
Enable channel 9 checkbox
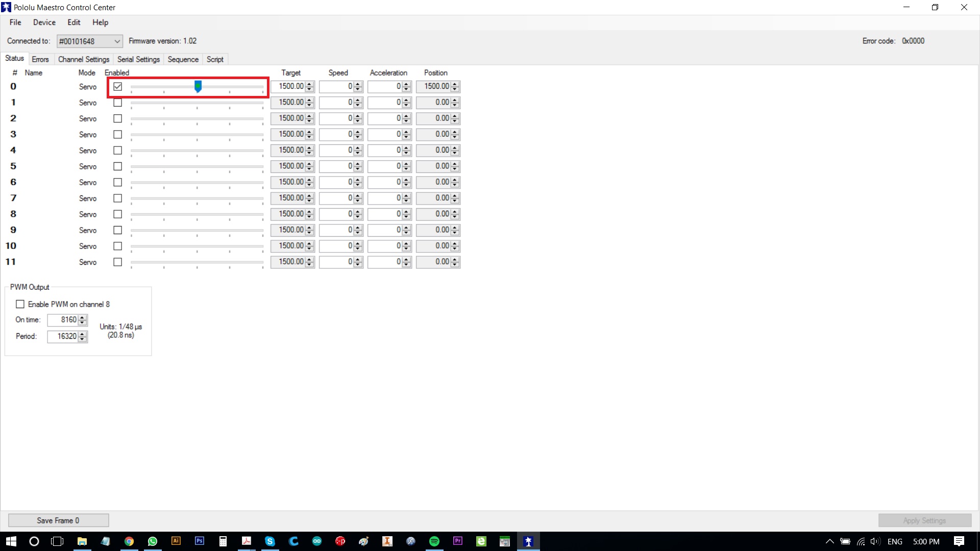click(118, 230)
